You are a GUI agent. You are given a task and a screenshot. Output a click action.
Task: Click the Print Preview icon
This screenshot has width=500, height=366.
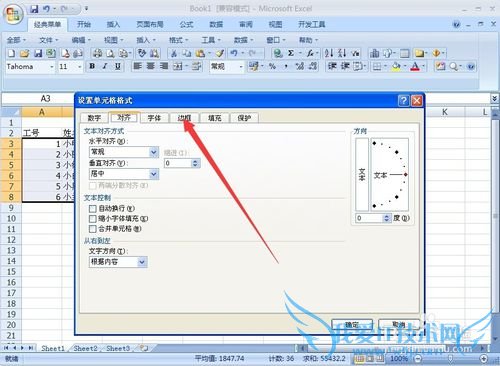110,53
